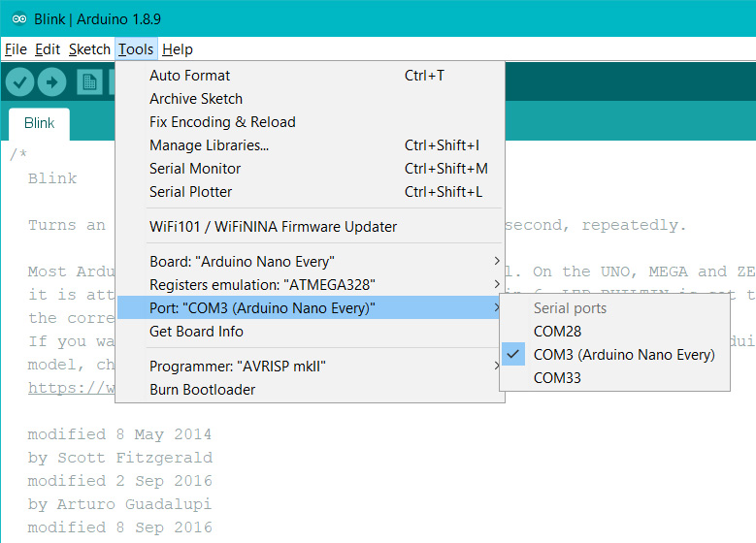This screenshot has width=756, height=543.
Task: Open the Edit menu
Action: click(48, 49)
